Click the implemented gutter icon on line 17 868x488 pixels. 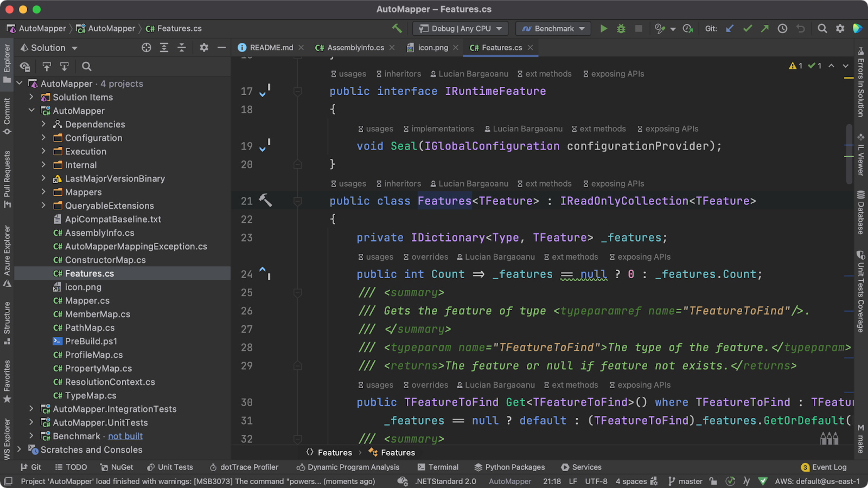265,91
